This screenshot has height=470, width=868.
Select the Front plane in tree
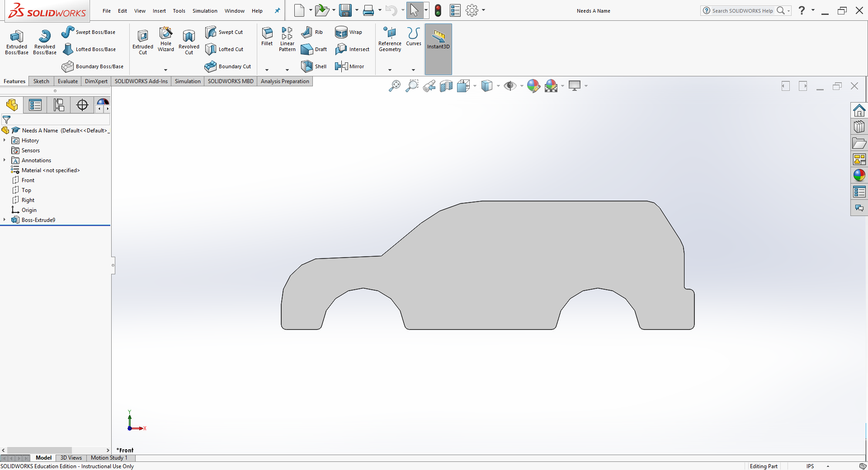click(24, 180)
